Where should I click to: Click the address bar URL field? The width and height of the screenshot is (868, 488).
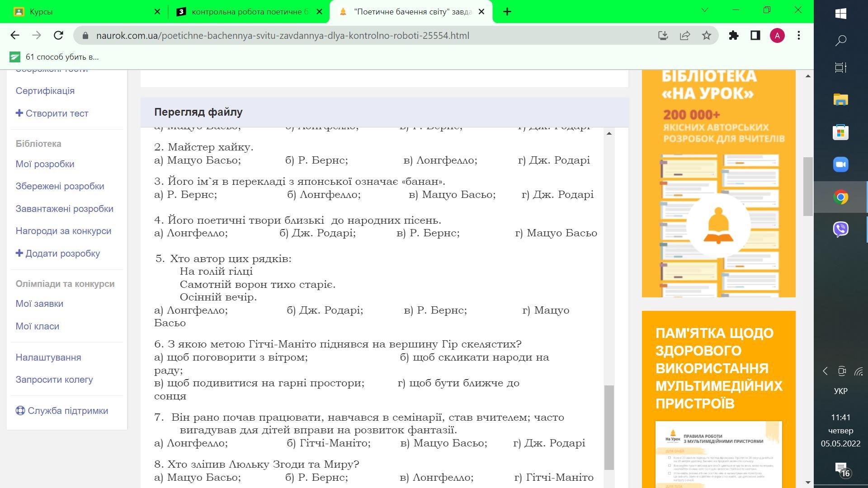pyautogui.click(x=283, y=35)
